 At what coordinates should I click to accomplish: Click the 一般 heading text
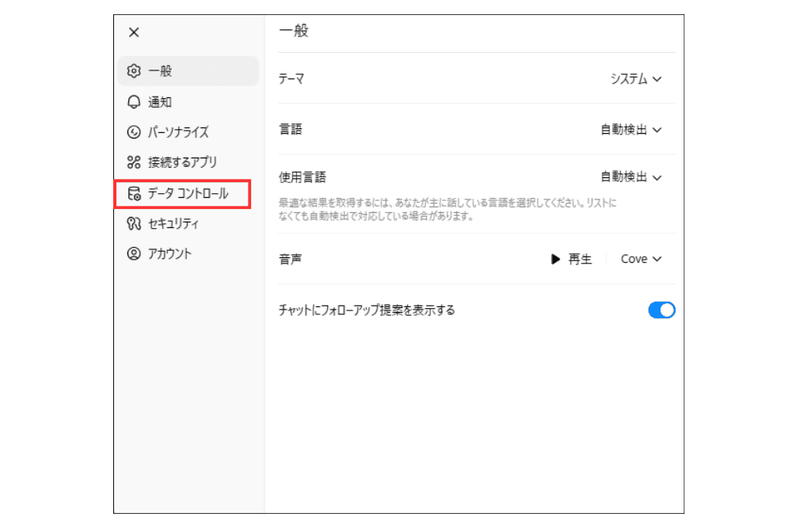[x=294, y=31]
